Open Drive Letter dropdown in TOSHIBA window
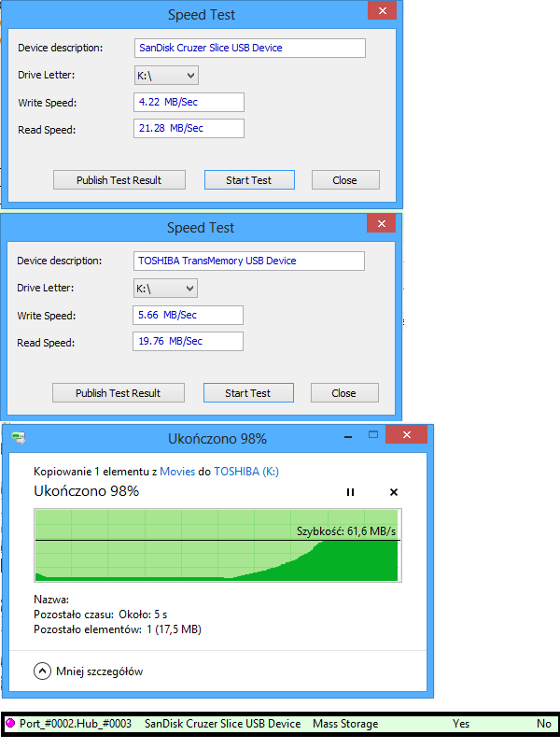560x749 pixels. pos(165,289)
